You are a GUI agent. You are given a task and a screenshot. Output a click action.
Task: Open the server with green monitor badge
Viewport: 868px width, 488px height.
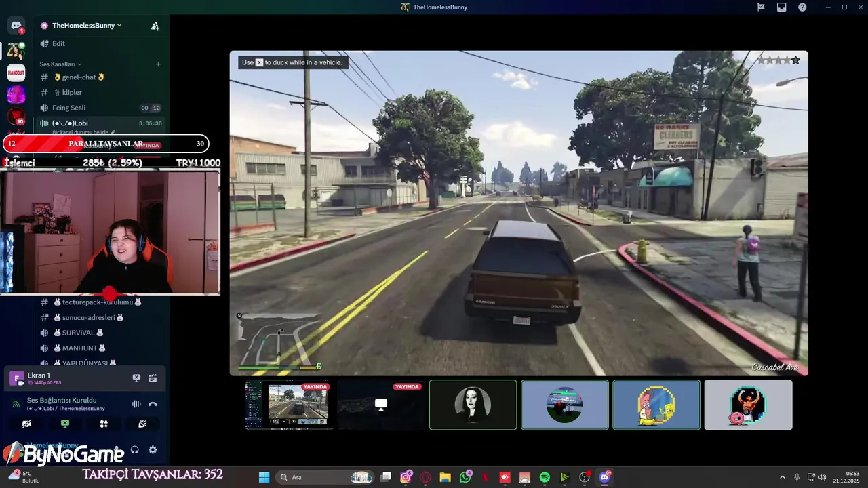tap(16, 50)
